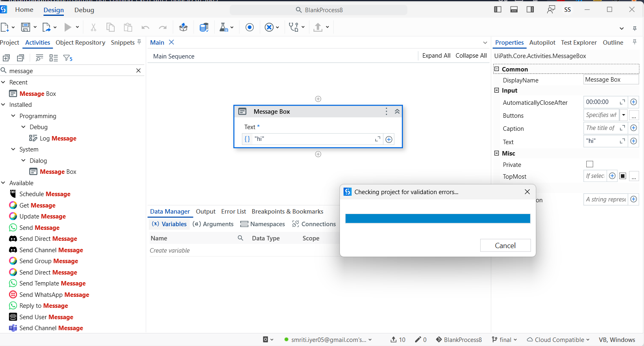Tick the Private checkbox in Properties
Screen dimensions: 644x346
tap(590, 164)
